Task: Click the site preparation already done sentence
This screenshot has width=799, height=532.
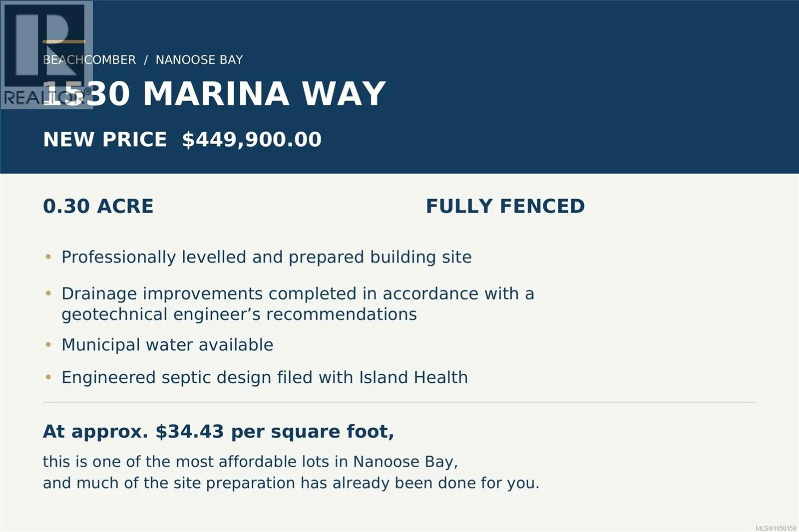Action: (291, 483)
